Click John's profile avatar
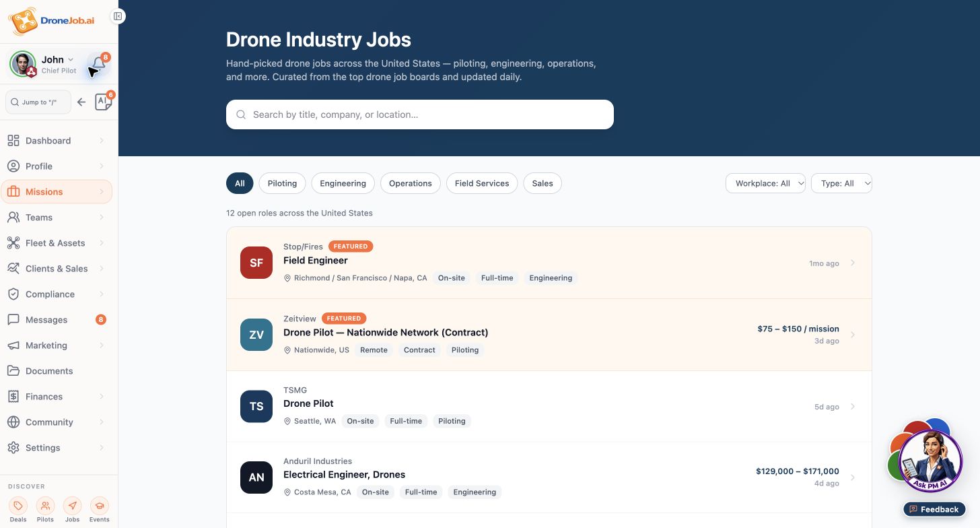 coord(22,64)
